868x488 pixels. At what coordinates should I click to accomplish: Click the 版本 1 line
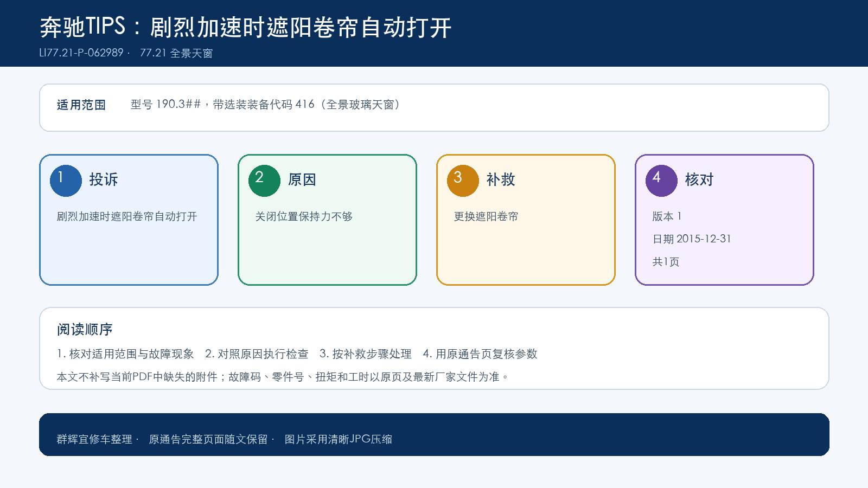point(667,216)
